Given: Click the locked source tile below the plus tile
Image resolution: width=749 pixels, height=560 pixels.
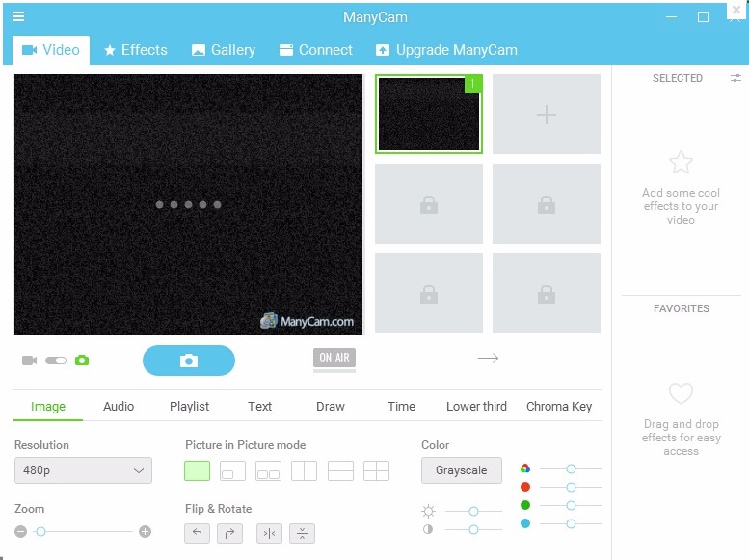Looking at the screenshot, I should click(546, 204).
